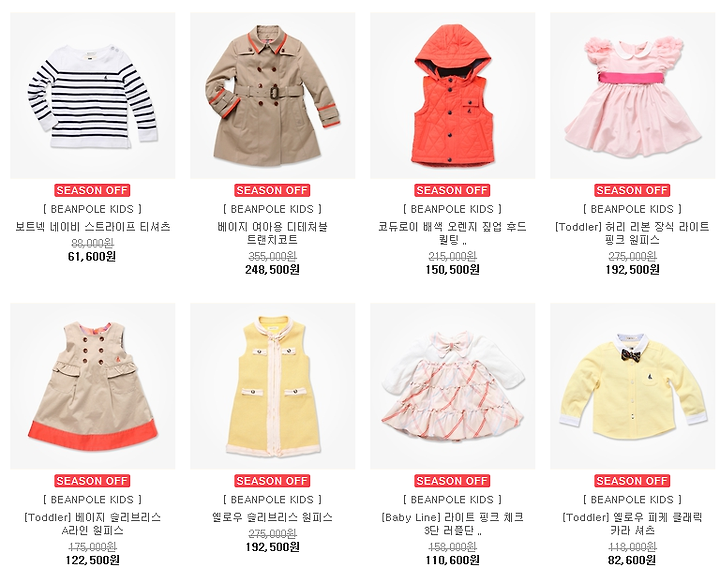Click the 61,600원 sale price
This screenshot has width=720, height=583.
coord(92,257)
